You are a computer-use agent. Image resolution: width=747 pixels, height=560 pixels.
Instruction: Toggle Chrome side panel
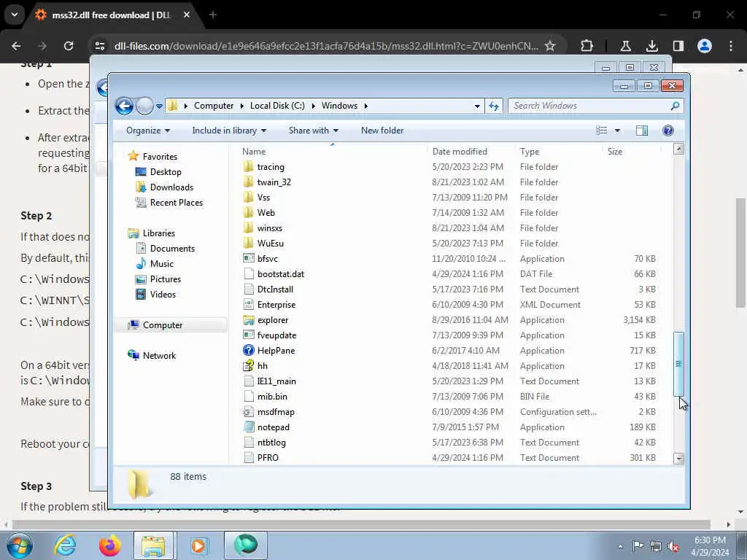pyautogui.click(x=678, y=46)
